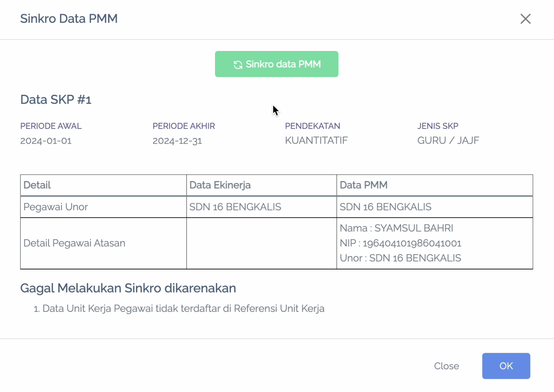This screenshot has width=554, height=392.
Task: Click the empty Ekinerja cell for Atasan
Action: [261, 243]
